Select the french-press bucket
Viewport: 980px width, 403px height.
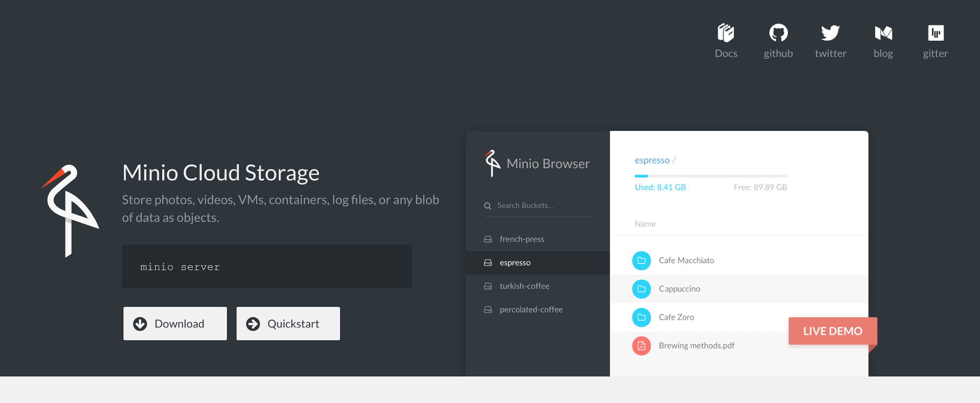point(538,239)
